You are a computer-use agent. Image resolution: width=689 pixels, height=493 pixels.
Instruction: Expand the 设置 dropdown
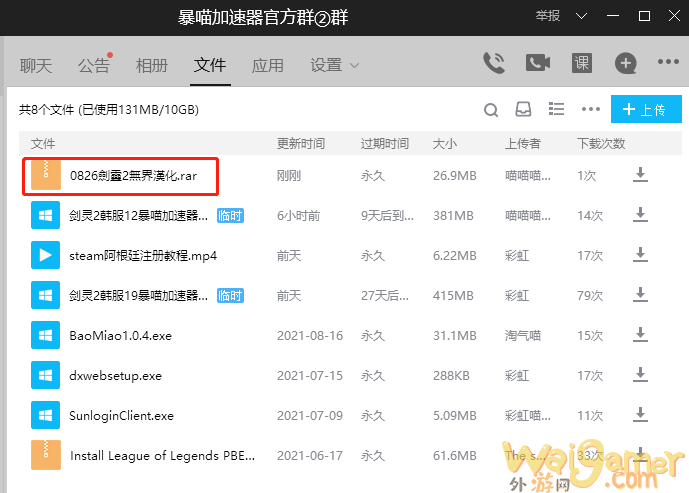[334, 65]
